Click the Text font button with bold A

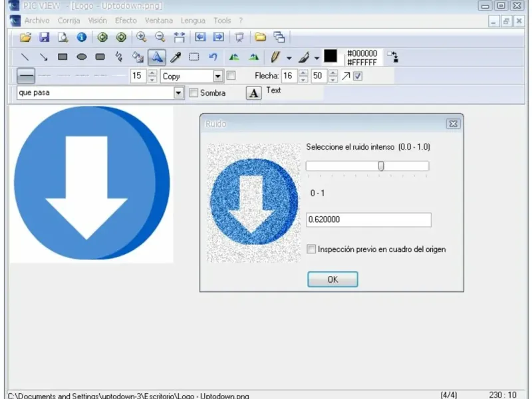[253, 93]
